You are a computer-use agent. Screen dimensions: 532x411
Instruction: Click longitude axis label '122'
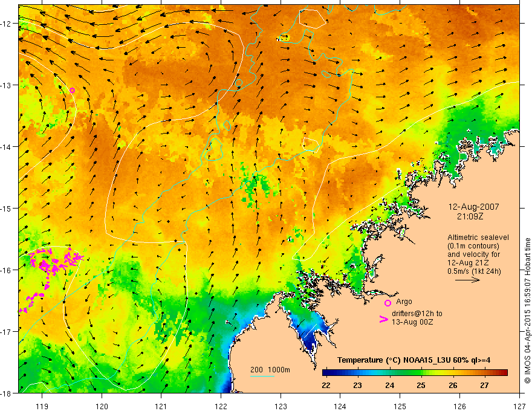tap(221, 406)
